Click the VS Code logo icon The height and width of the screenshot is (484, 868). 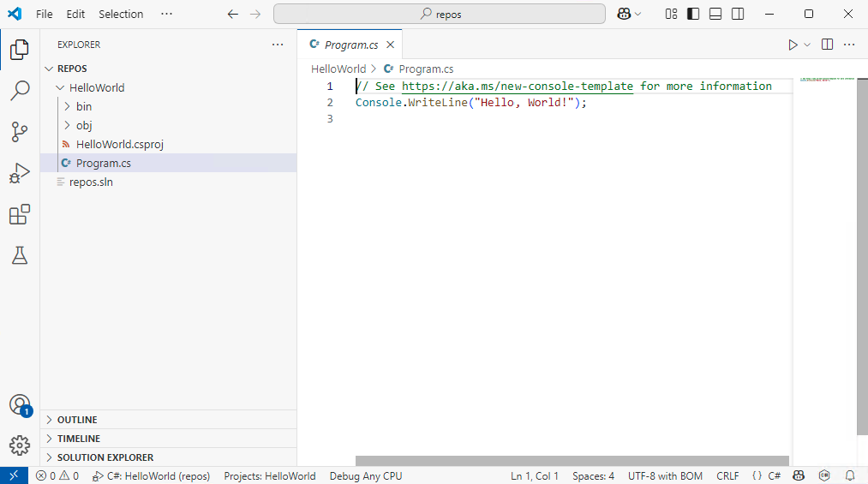(15, 14)
